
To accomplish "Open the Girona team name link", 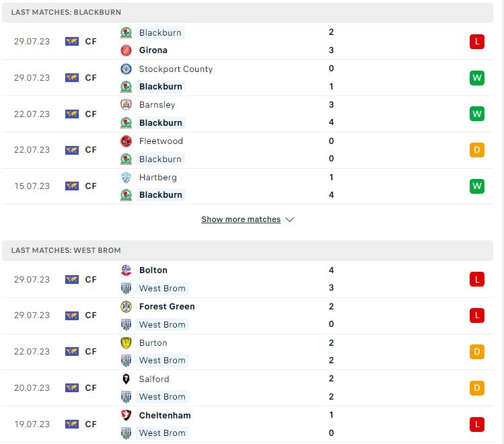I will tap(153, 50).
